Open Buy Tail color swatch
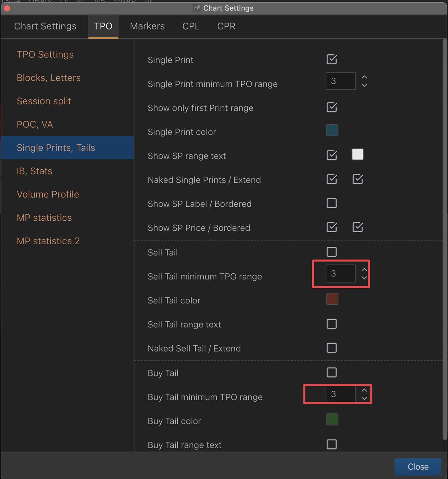Viewport: 448px width, 479px height. click(x=332, y=420)
